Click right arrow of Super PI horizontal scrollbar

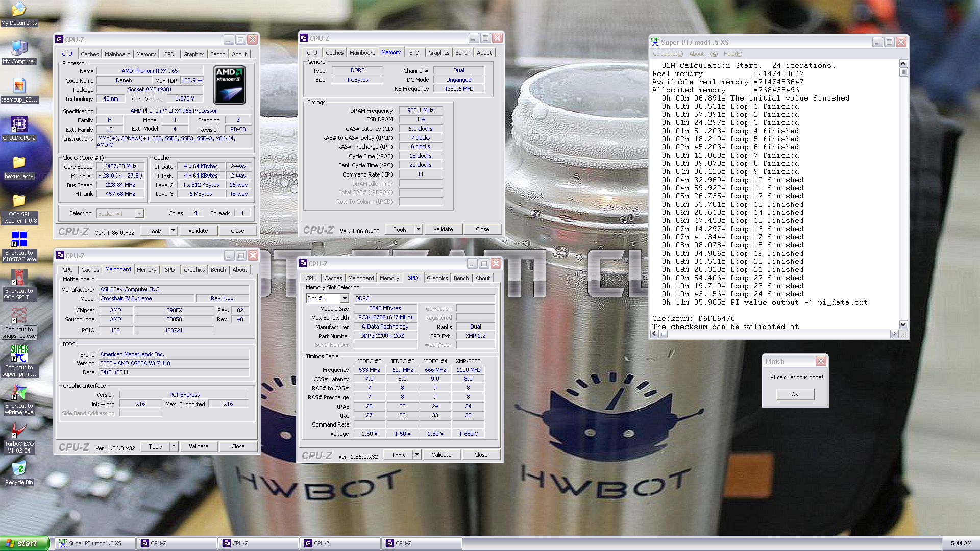[x=894, y=334]
